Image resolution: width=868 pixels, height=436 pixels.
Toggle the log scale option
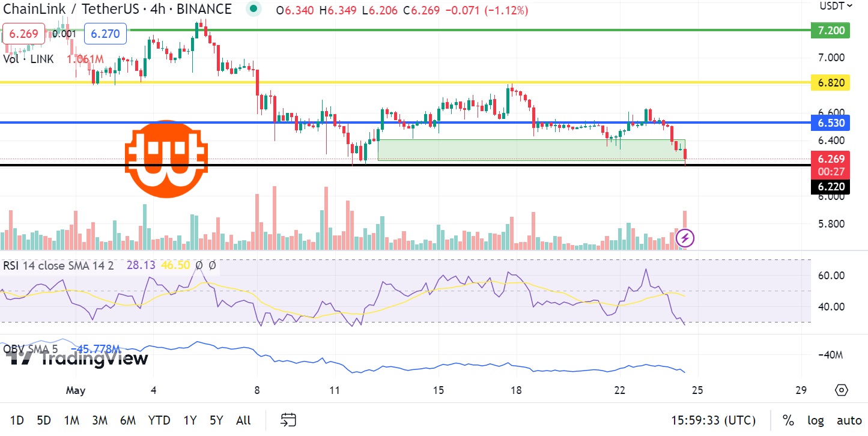point(815,420)
